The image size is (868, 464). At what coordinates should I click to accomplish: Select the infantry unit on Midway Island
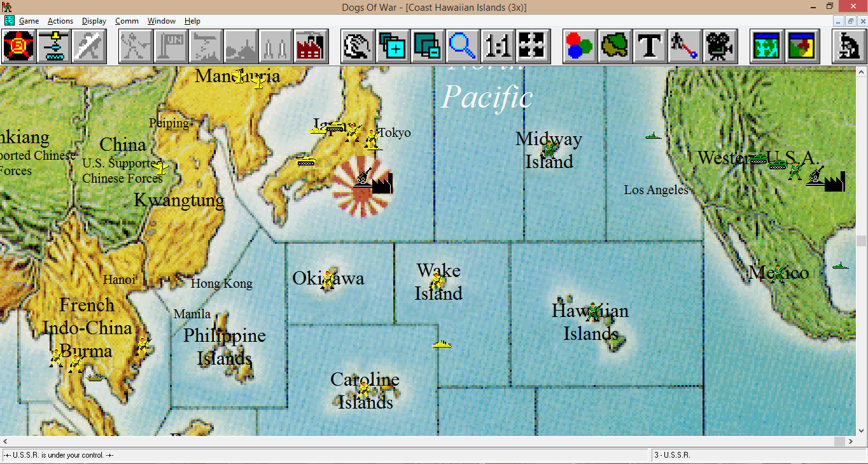(549, 150)
